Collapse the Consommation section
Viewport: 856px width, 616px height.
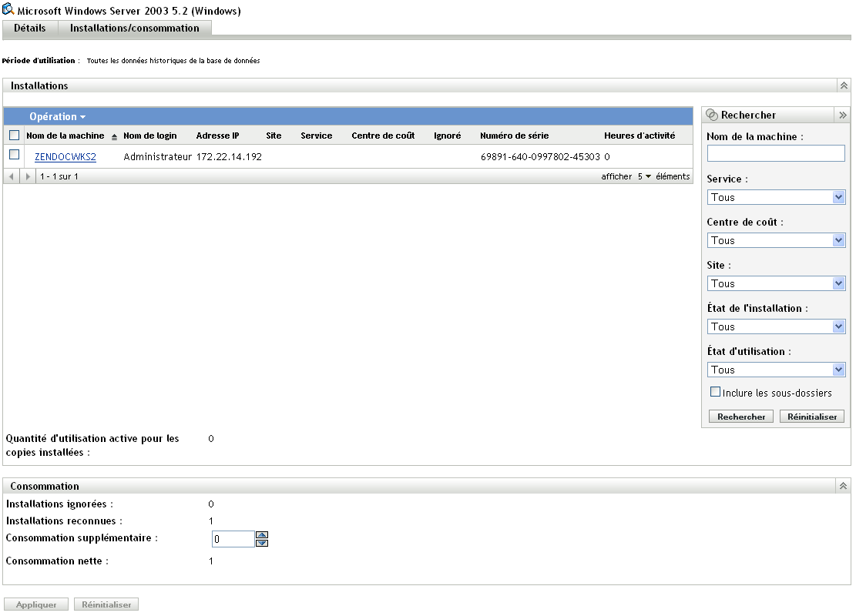(x=843, y=486)
